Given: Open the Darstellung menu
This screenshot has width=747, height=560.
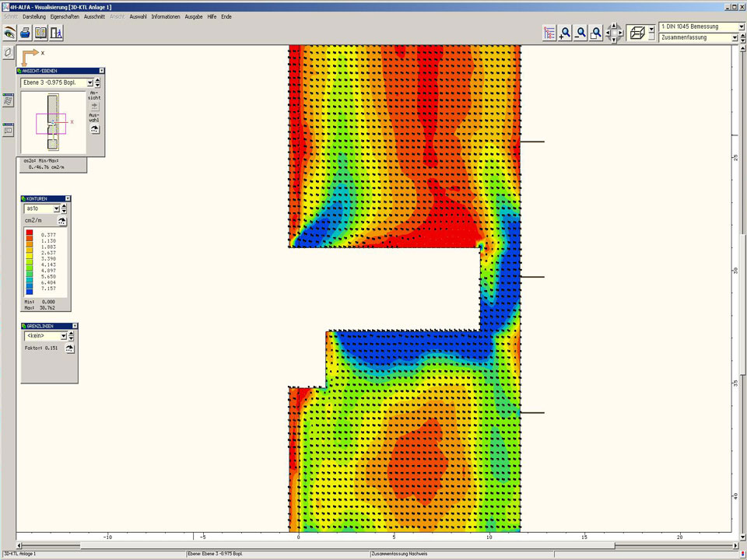Looking at the screenshot, I should click(x=33, y=16).
